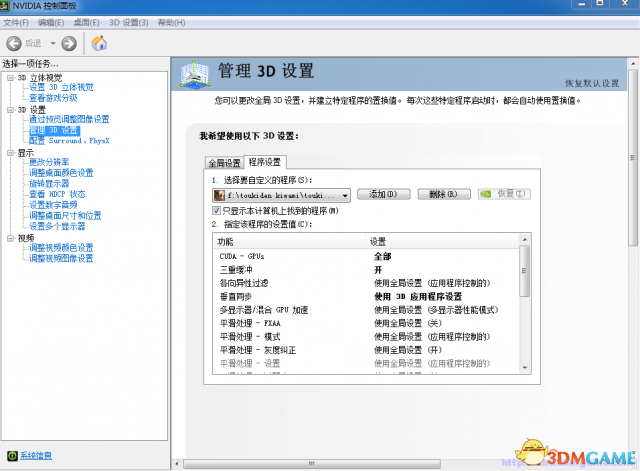Click the Forward arrow icon
This screenshot has height=471, width=640.
pos(69,43)
